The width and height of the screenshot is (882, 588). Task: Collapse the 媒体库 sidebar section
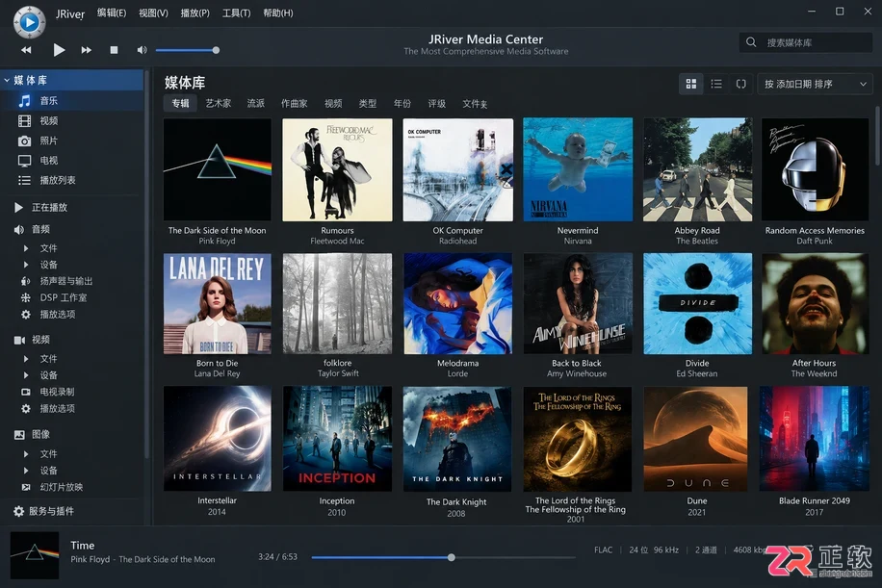pos(7,81)
